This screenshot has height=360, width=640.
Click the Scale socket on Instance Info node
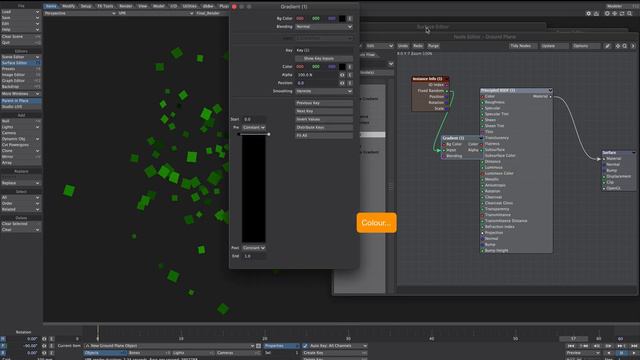click(447, 109)
